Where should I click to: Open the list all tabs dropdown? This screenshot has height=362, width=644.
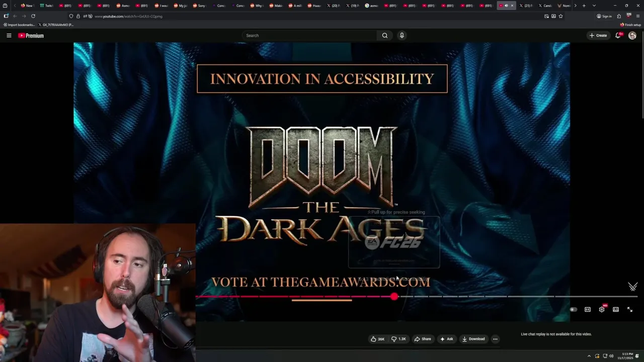point(594,6)
